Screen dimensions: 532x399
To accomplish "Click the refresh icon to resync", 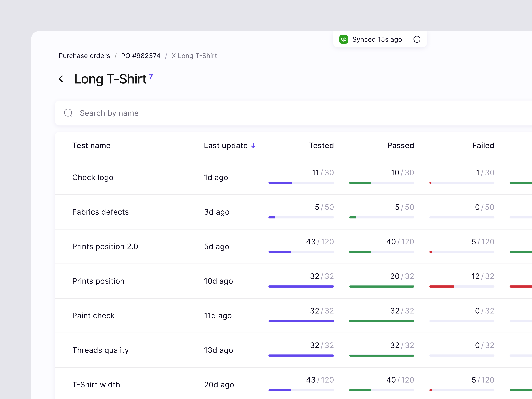I will pyautogui.click(x=417, y=39).
